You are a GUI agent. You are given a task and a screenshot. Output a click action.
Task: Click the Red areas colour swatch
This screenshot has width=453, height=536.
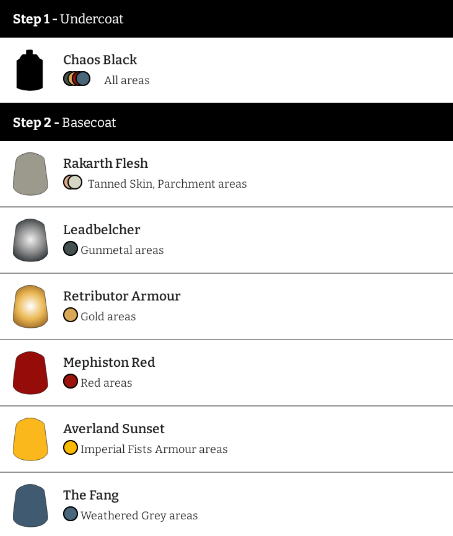[70, 381]
